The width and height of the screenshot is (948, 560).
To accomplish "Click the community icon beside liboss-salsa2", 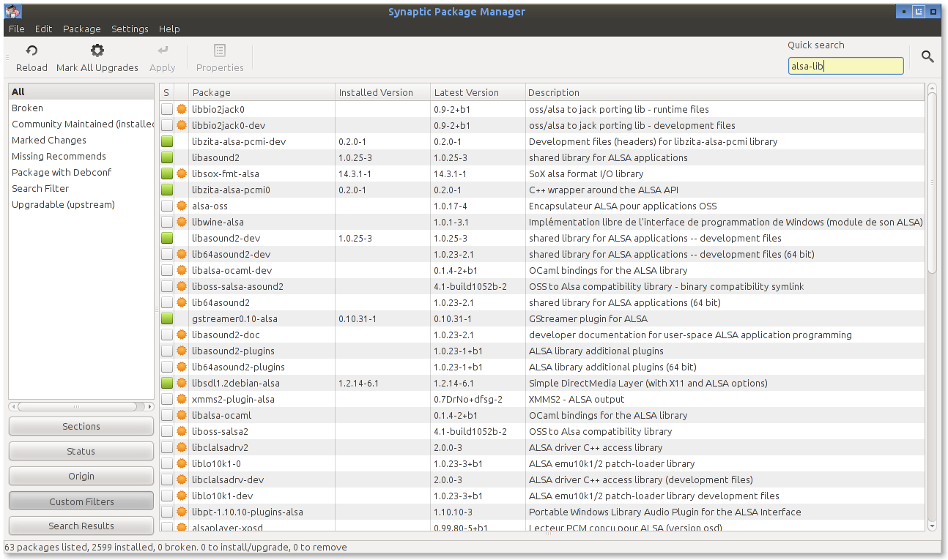I will point(182,431).
